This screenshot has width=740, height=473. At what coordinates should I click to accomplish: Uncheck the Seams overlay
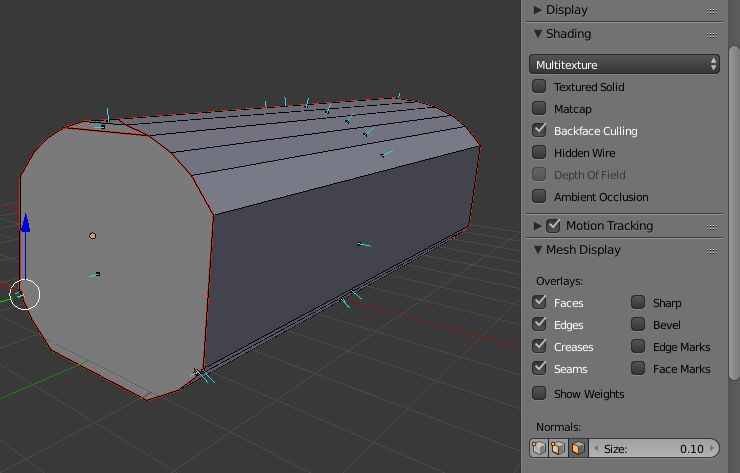coord(539,368)
